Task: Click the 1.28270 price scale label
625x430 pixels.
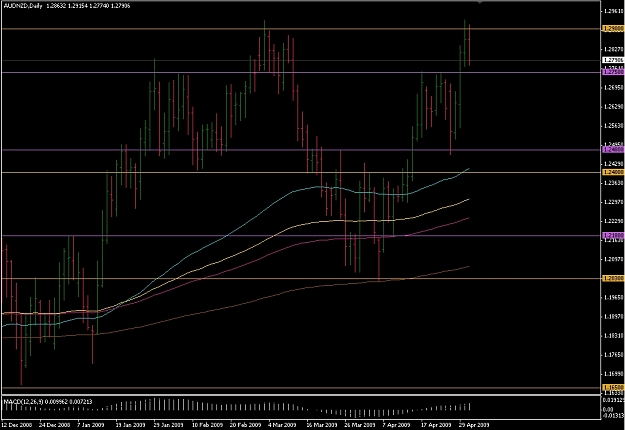Action: 614,49
